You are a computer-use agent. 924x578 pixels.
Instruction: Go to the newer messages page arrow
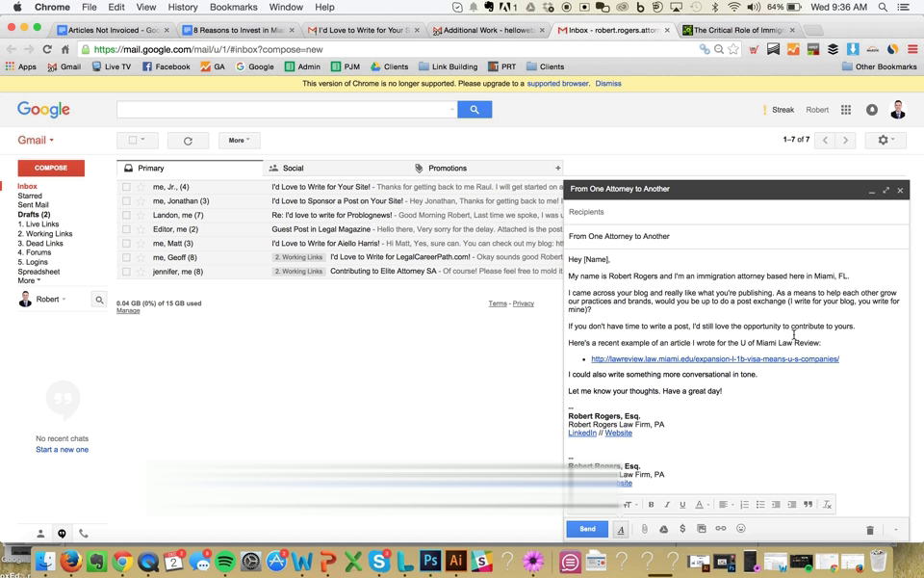tap(825, 141)
